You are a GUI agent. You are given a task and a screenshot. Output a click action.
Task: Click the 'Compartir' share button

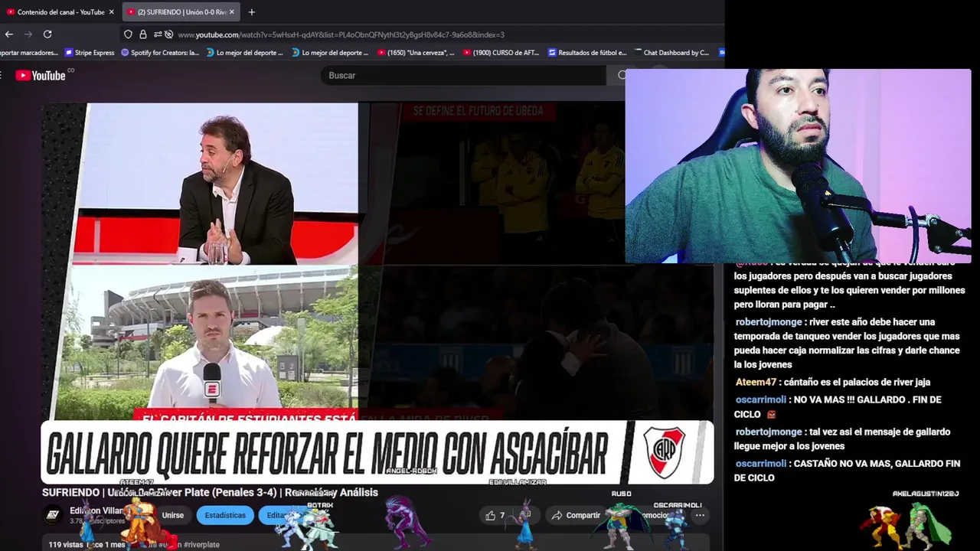click(x=576, y=515)
